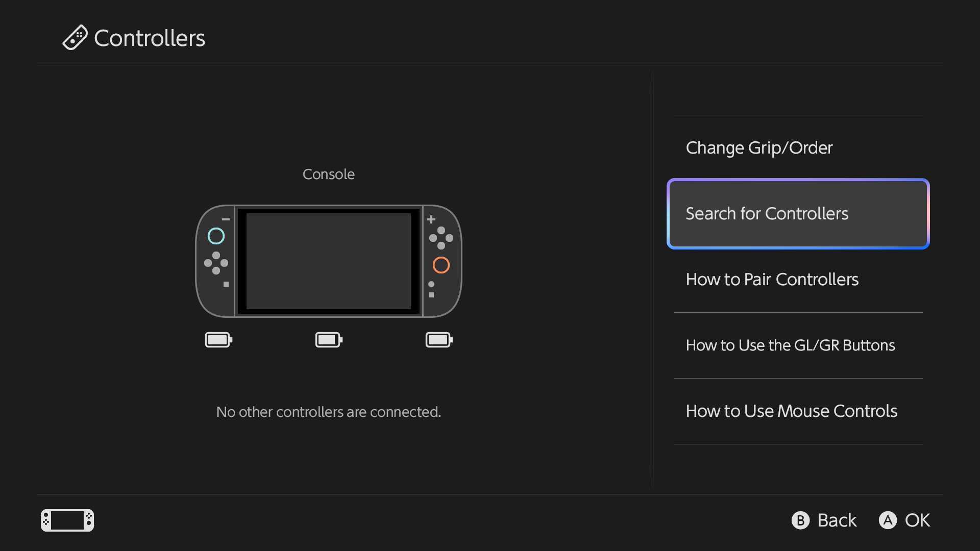980x551 pixels.
Task: Click the right Joy-Con orange stick
Action: pos(441,265)
